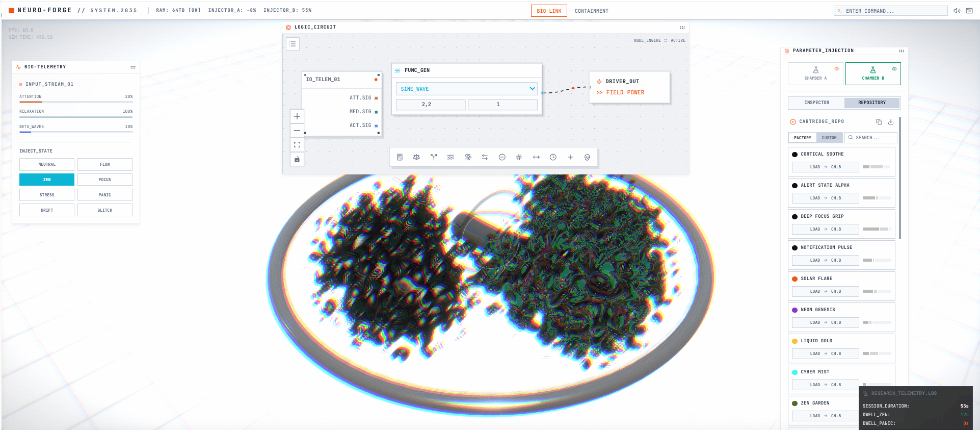
Task: Fit logic circuit view to screen
Action: click(297, 145)
